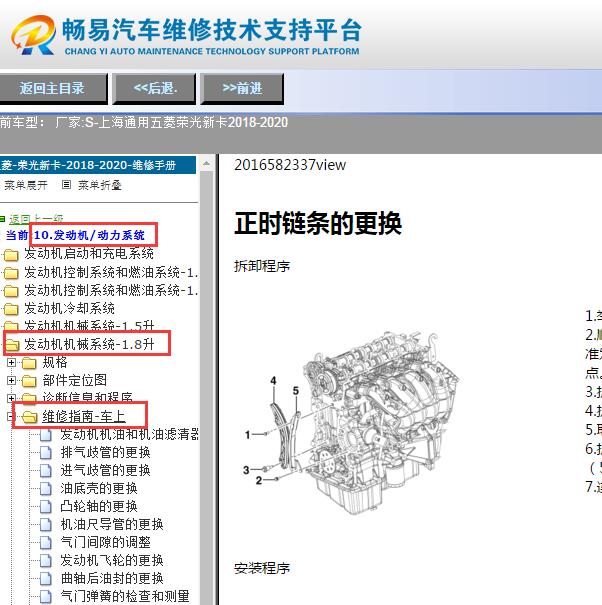Click page icon of 机油尺导管的更换
Screen dimensions: 602x605
pos(46,525)
